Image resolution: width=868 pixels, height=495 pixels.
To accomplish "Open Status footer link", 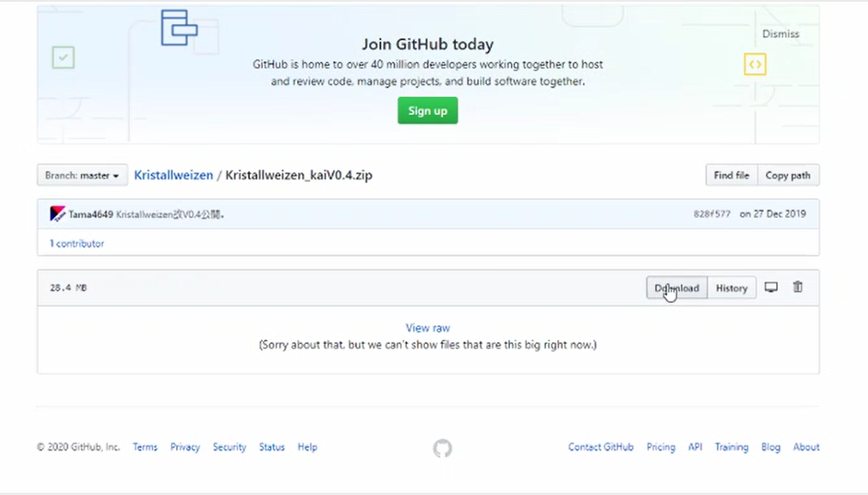I will point(272,447).
